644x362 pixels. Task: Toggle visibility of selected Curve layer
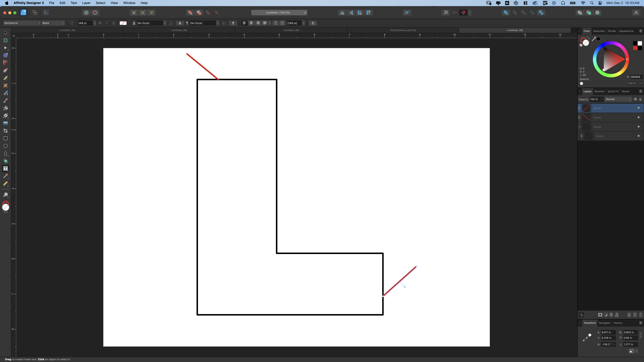pos(638,108)
